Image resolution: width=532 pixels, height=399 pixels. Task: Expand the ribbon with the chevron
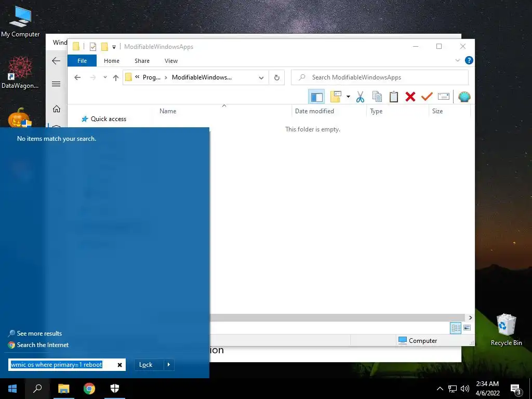457,60
